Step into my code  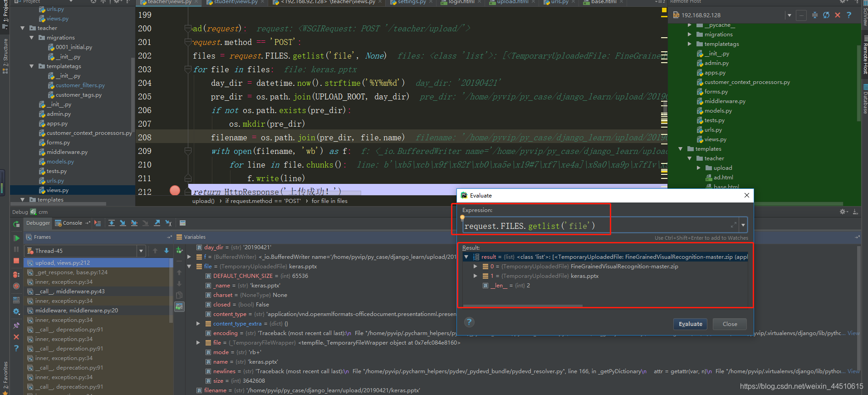pyautogui.click(x=134, y=223)
